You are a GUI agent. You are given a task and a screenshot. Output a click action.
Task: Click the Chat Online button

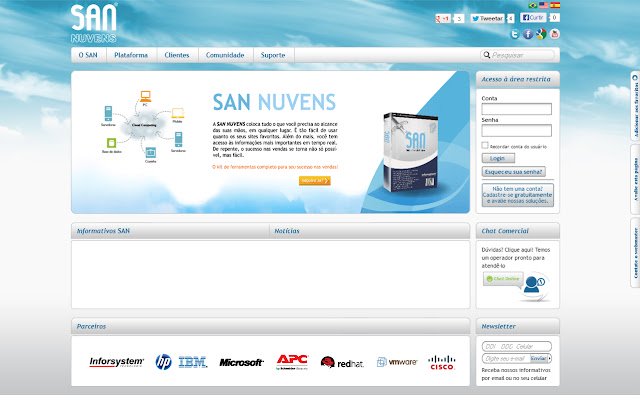[x=503, y=279]
